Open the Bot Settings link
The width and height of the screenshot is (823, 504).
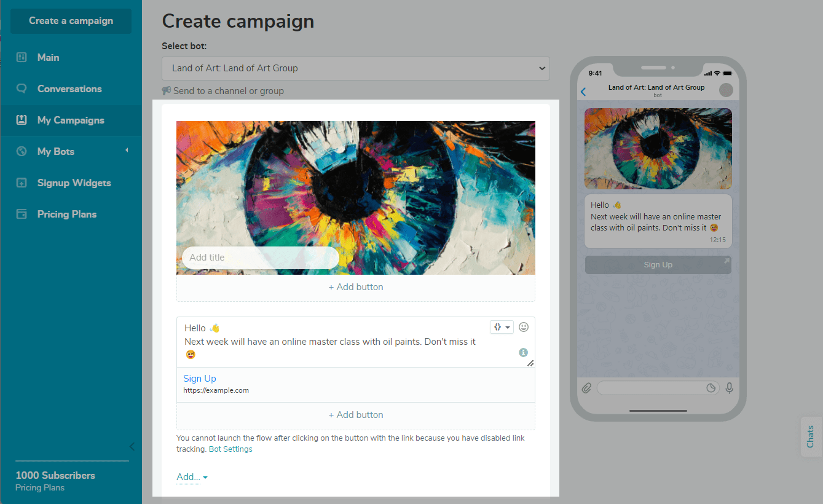point(230,449)
